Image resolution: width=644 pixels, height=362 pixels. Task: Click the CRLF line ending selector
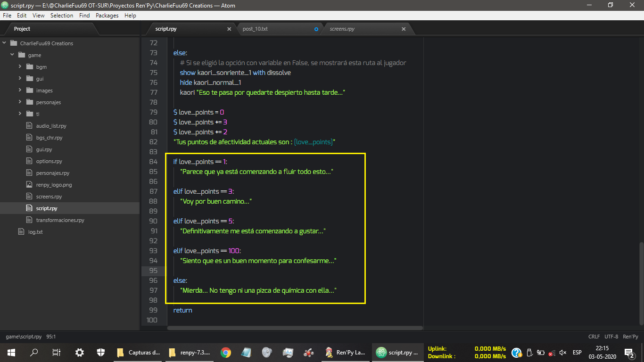[594, 337]
